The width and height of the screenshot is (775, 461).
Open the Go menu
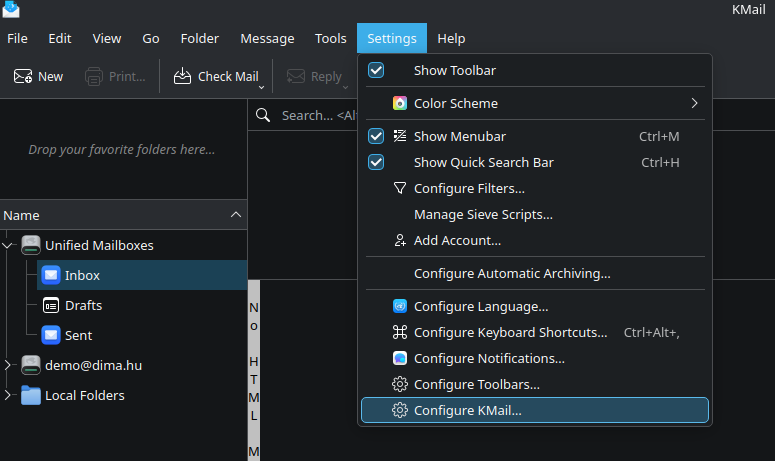(x=151, y=38)
